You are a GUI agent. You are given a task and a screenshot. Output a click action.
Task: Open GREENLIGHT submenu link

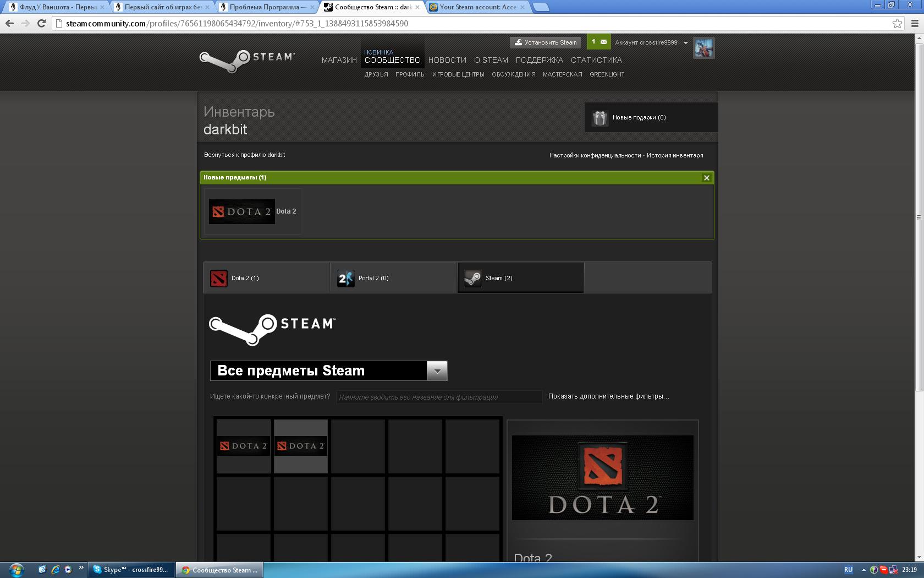[607, 74]
